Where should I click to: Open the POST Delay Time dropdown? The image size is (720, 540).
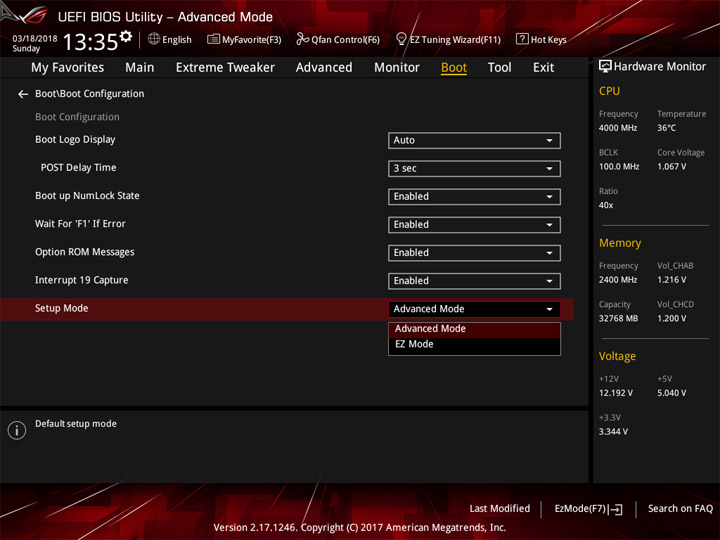coord(474,169)
